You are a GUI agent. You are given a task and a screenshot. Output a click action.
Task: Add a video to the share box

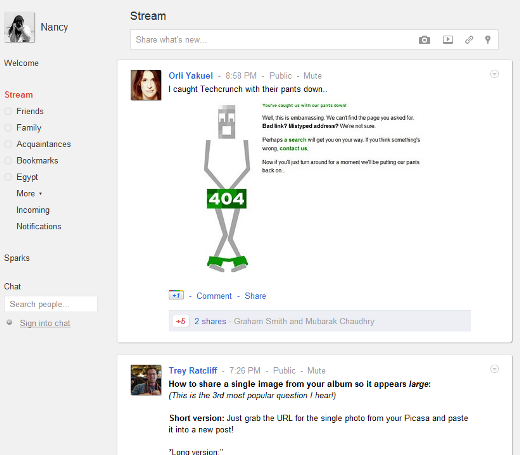click(x=448, y=40)
